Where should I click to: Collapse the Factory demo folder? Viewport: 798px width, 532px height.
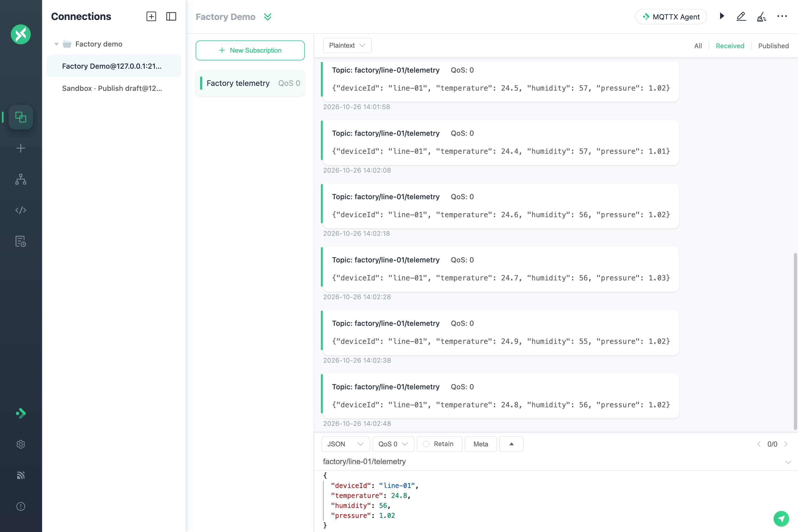point(57,44)
